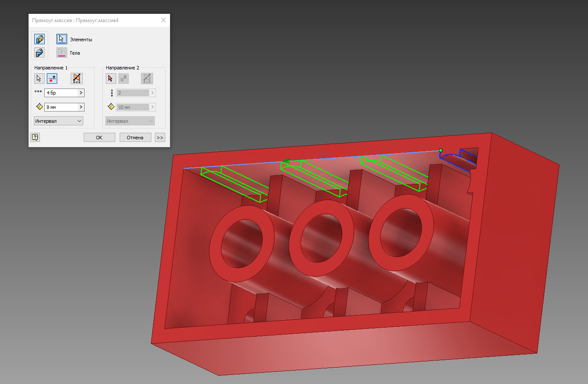The width and height of the screenshot is (588, 384).
Task: Click the Направление 2 group label
Action: point(123,68)
